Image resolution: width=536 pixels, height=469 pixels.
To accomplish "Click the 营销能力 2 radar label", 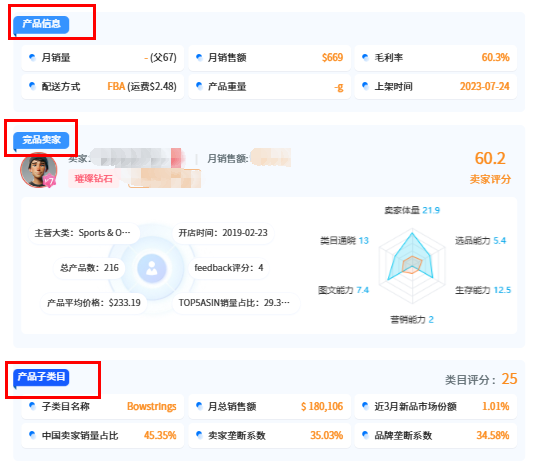I will 412,320.
